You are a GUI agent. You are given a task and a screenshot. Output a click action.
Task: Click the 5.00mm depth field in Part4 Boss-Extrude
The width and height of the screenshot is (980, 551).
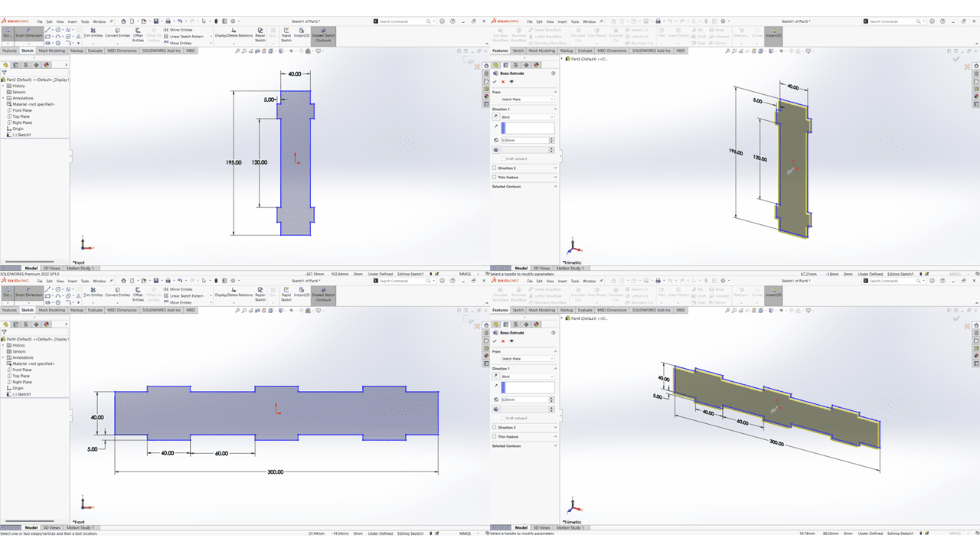coord(524,399)
